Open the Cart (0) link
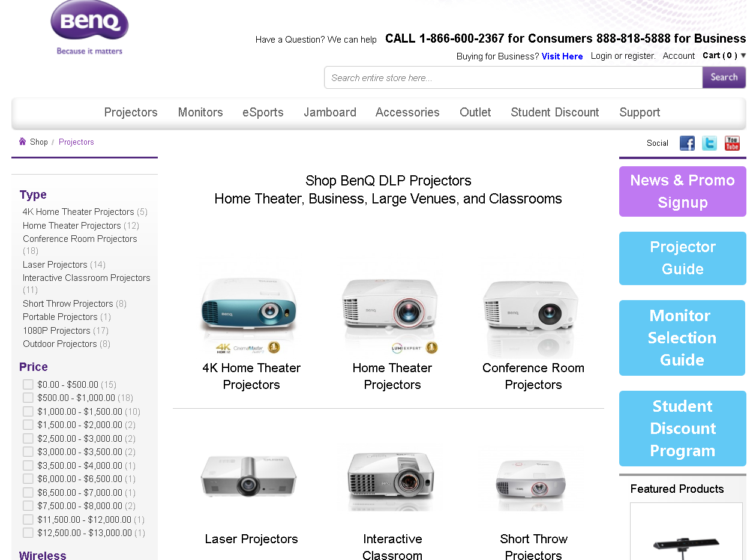Viewport: 756px width, 560px height. click(720, 56)
